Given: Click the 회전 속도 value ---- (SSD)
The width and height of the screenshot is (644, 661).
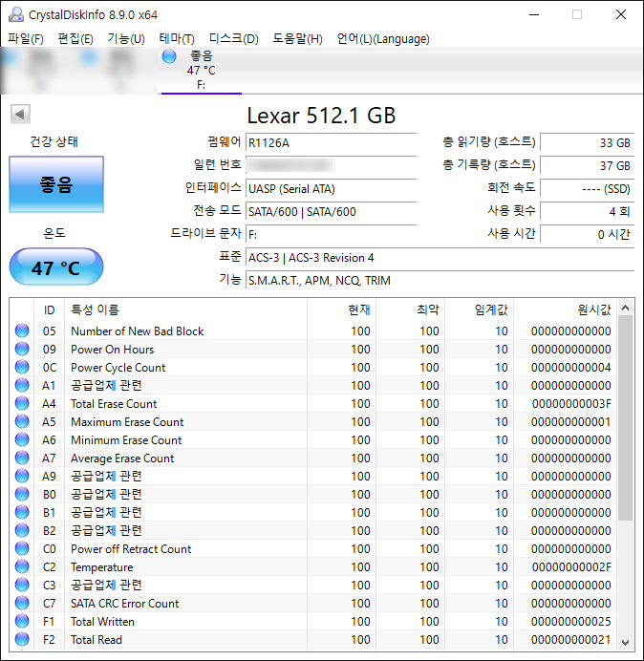Looking at the screenshot, I should pyautogui.click(x=587, y=188).
